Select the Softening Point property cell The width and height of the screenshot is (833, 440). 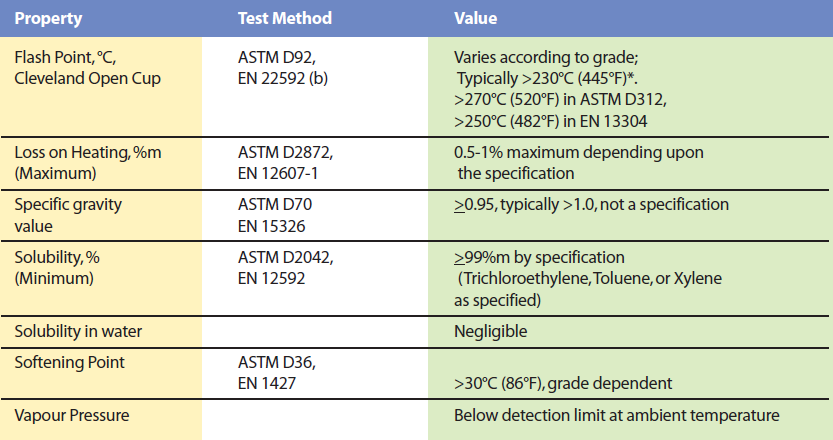[101, 374]
